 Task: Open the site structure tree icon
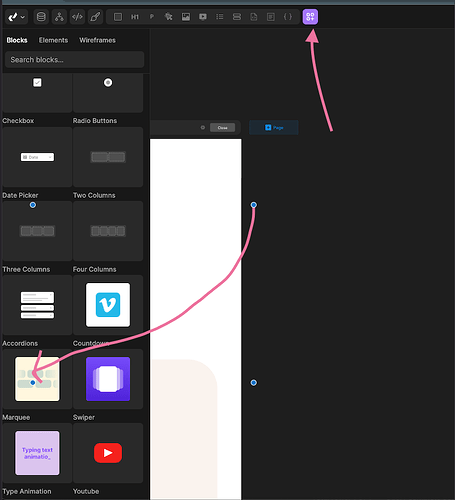point(59,17)
